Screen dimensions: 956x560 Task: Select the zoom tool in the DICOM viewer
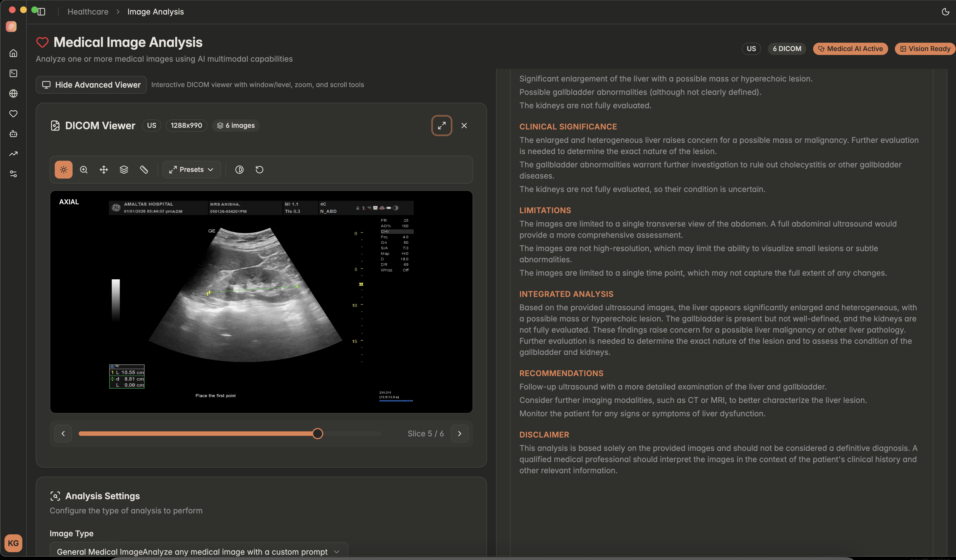pyautogui.click(x=83, y=169)
